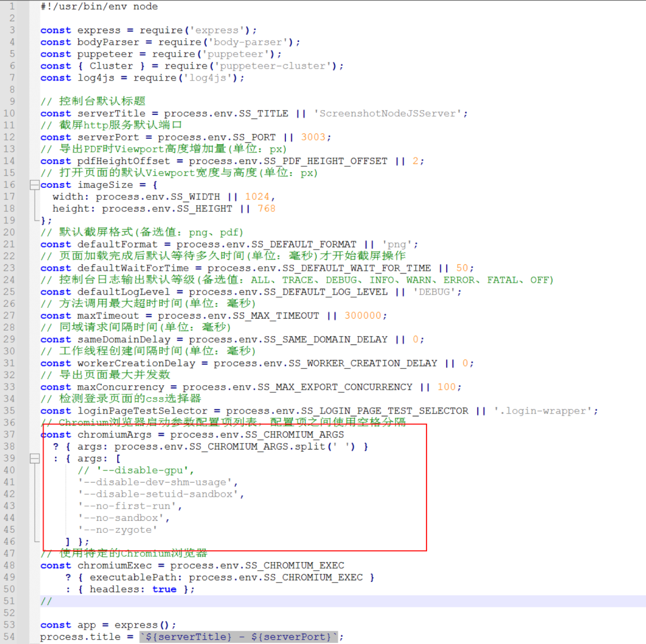
Task: Click the commented '--disable-gpu' argument
Action: pyautogui.click(x=136, y=470)
